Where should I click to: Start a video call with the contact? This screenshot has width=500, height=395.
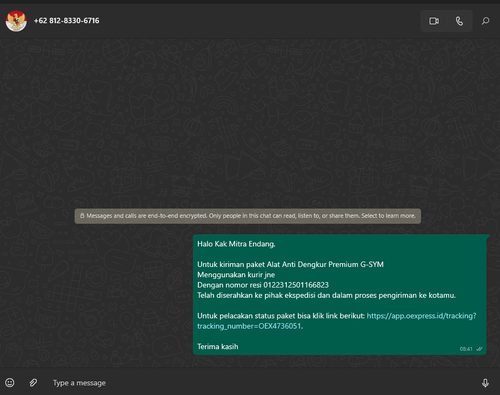pyautogui.click(x=434, y=21)
